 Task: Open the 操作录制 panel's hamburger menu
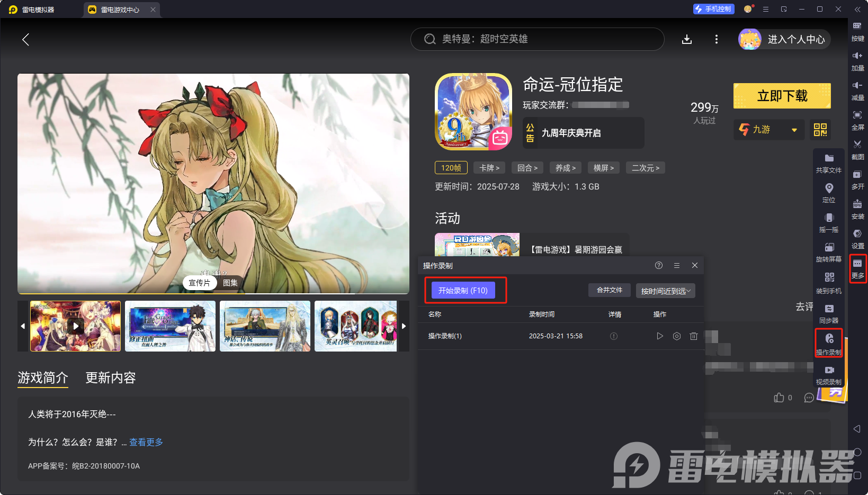[x=677, y=265]
